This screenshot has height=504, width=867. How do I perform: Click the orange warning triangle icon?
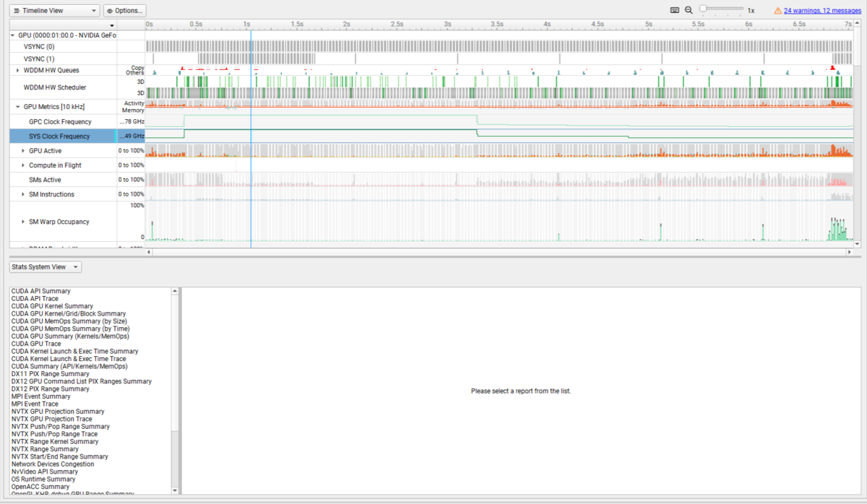pos(777,11)
